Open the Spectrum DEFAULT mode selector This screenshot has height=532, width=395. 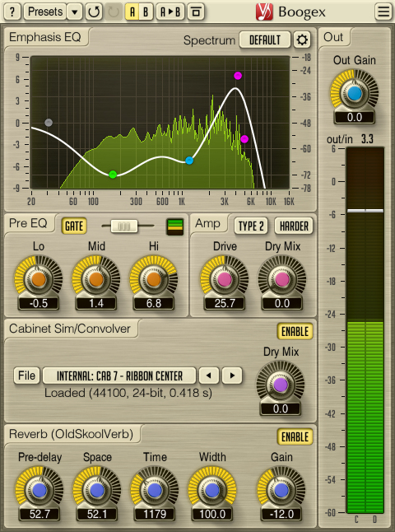point(265,40)
